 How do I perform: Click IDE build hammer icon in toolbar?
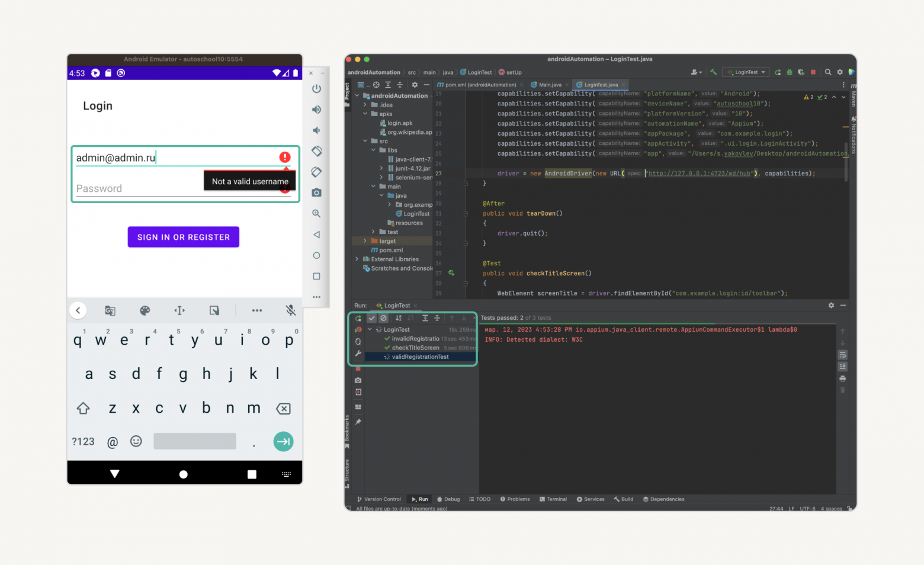click(714, 72)
